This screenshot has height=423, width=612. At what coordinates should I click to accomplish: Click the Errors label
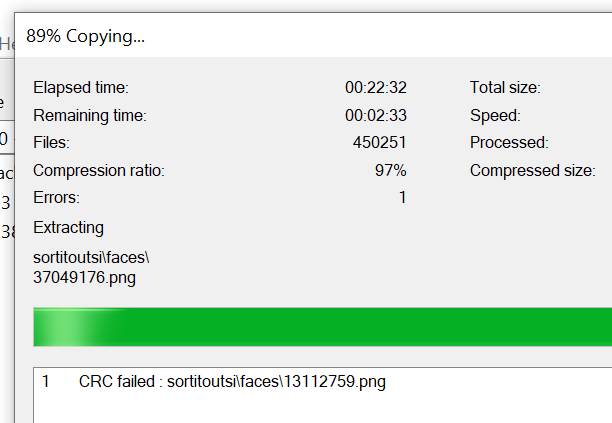56,198
